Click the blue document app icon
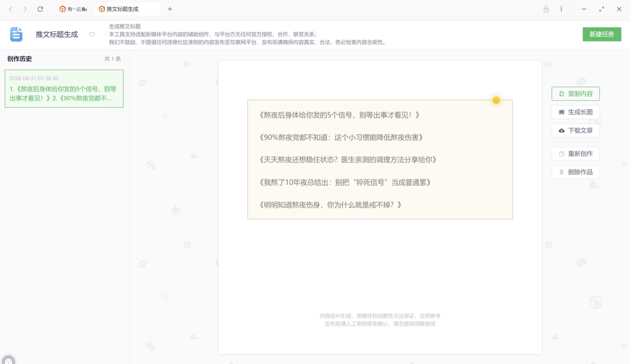Image resolution: width=630 pixels, height=364 pixels. pos(16,34)
